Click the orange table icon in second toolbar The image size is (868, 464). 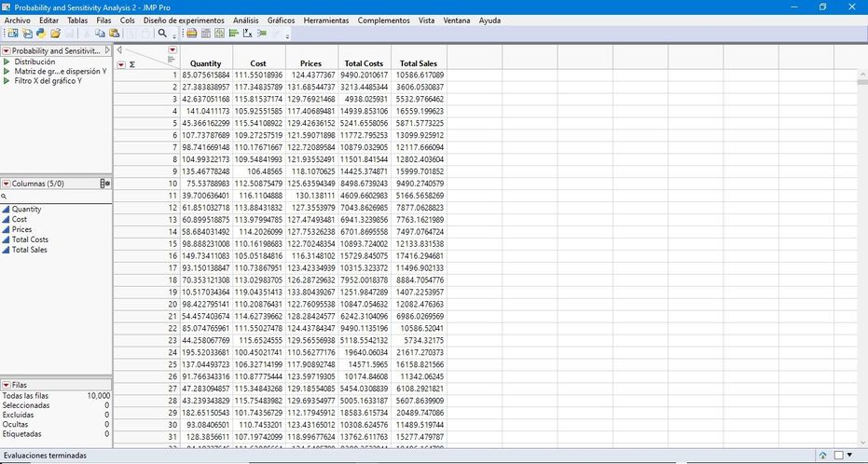[x=191, y=34]
